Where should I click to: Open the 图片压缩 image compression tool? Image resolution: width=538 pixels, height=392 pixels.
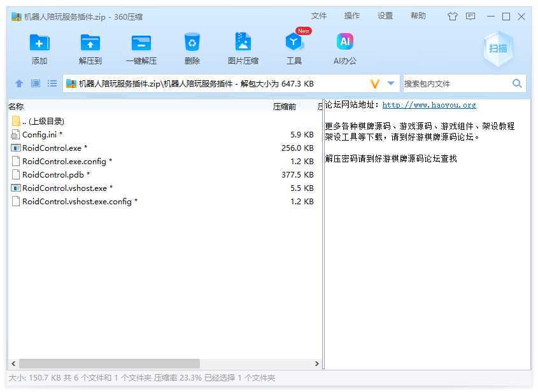pyautogui.click(x=243, y=43)
